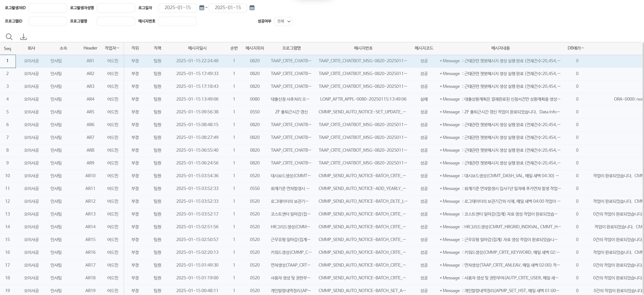The width and height of the screenshot is (644, 295).
Task: Sort by the 직위 column header
Action: click(x=135, y=48)
